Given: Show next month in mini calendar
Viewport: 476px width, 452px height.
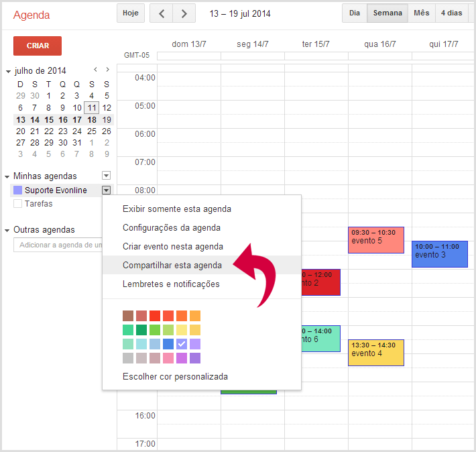Looking at the screenshot, I should click(x=107, y=70).
